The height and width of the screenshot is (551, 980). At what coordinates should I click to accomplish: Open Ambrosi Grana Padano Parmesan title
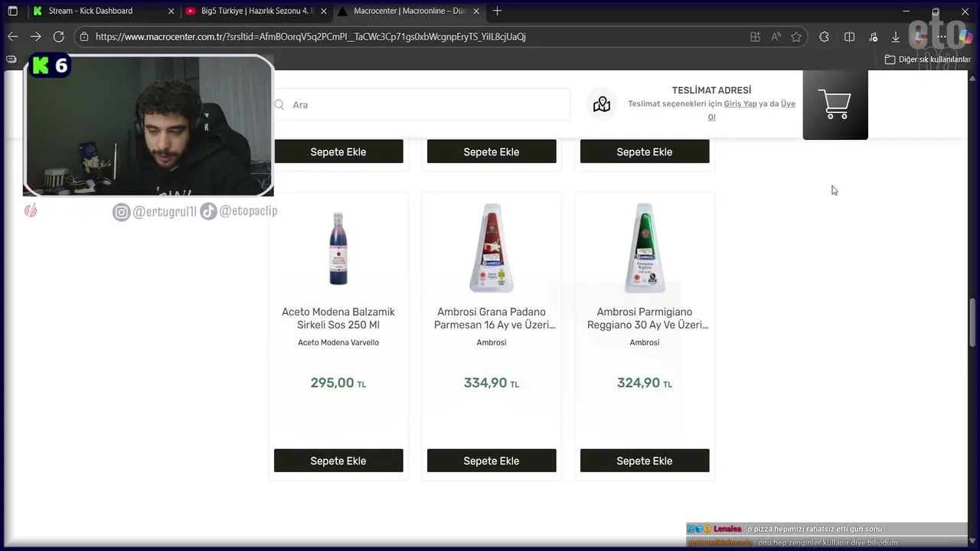pyautogui.click(x=494, y=318)
